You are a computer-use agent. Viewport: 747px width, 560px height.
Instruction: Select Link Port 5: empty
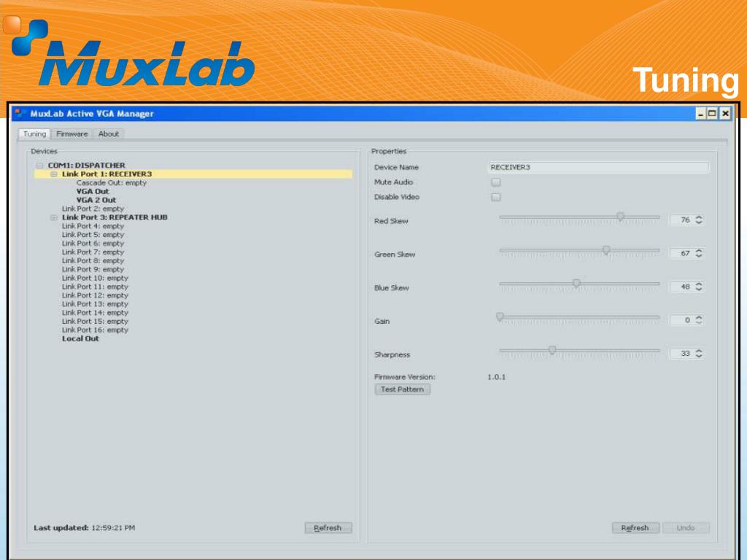(93, 235)
